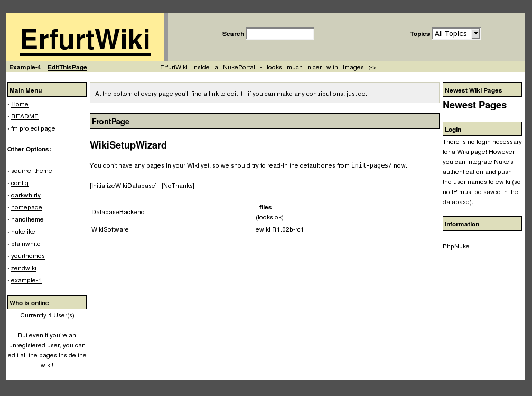Viewport: 532px width, 396px height.
Task: Open the yourthemes link
Action: (x=28, y=256)
